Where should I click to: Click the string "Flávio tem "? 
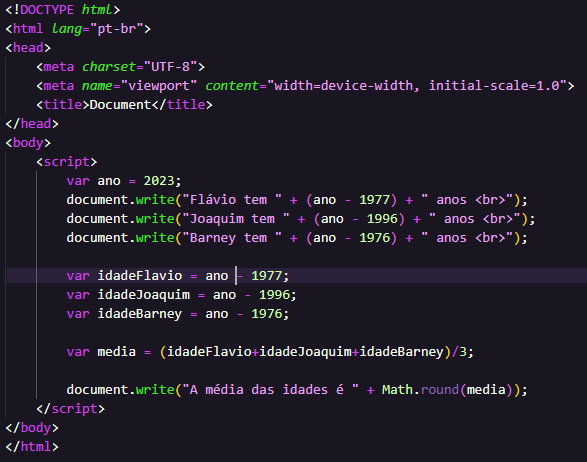232,200
